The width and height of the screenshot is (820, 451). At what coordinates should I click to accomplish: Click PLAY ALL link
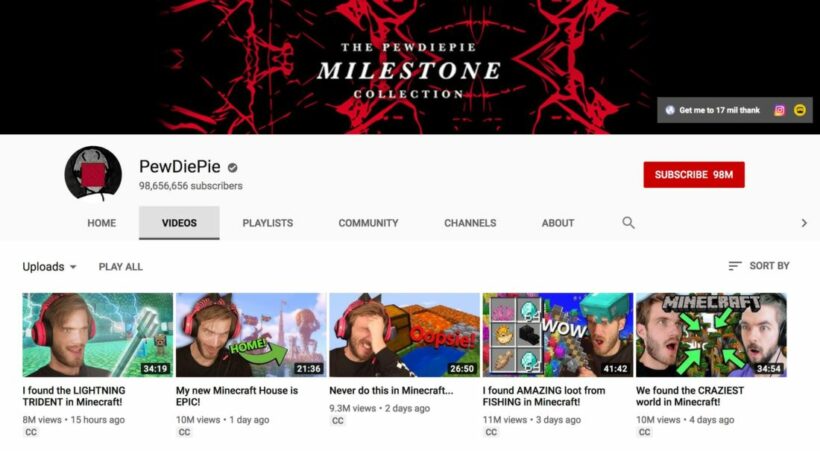(120, 267)
